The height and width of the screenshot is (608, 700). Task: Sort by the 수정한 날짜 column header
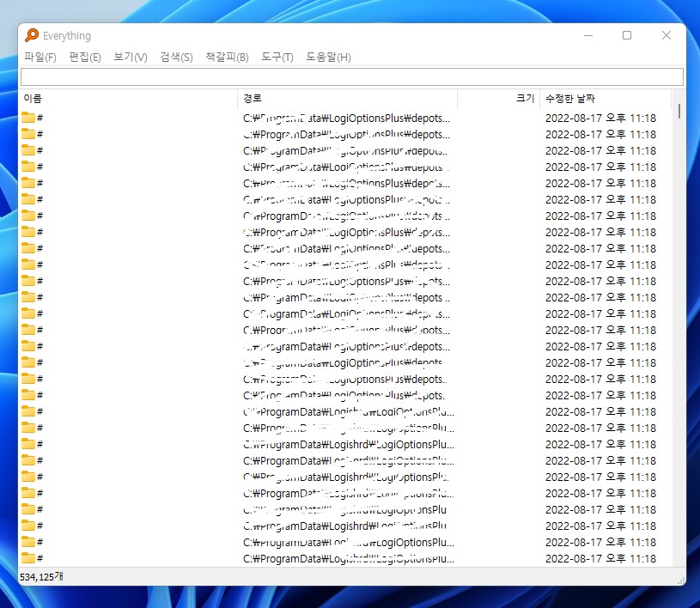point(606,99)
